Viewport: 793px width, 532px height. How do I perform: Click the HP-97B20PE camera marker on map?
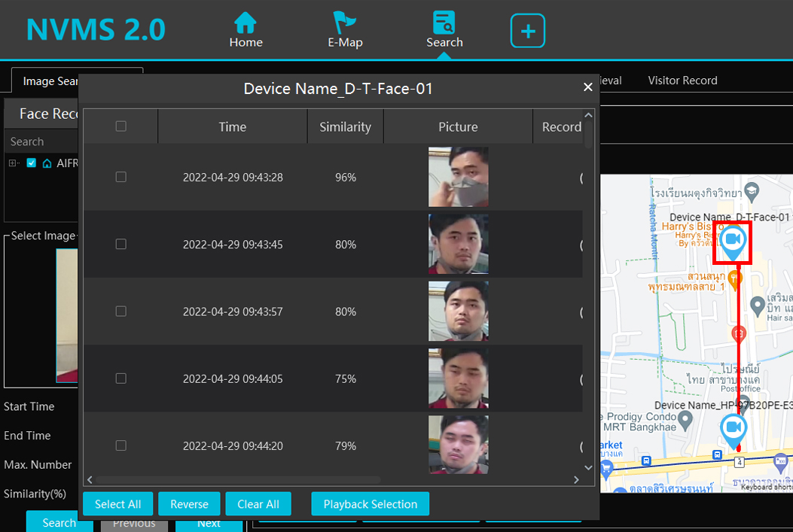tap(733, 428)
